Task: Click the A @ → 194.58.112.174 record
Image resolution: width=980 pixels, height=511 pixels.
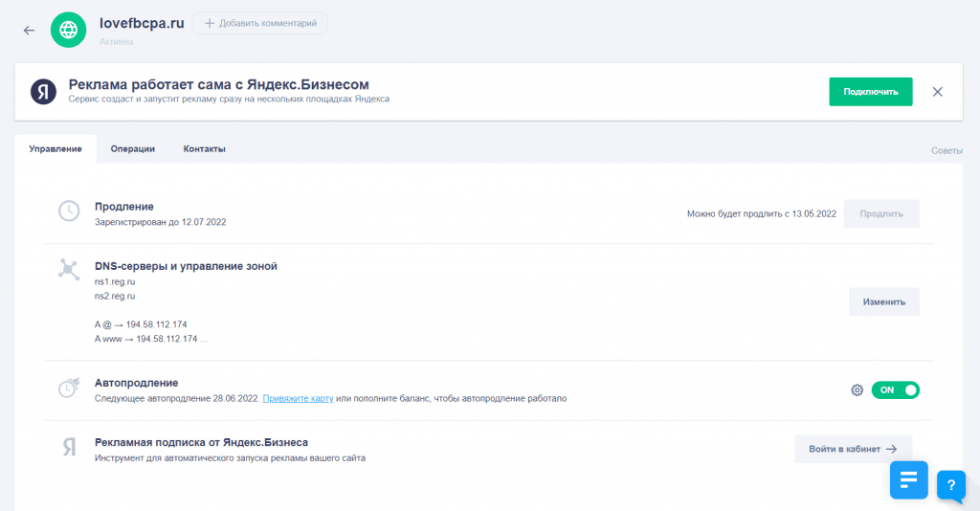Action: coord(141,324)
